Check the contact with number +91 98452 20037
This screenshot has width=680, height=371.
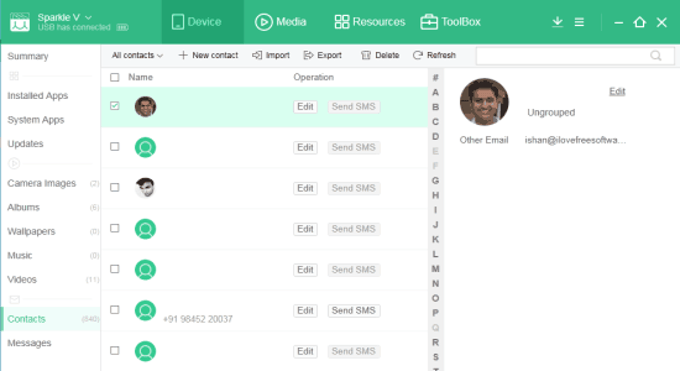click(114, 310)
